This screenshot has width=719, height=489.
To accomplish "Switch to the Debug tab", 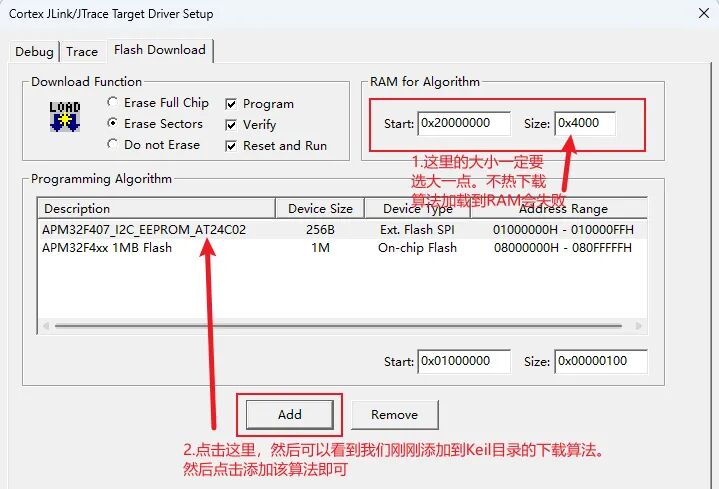I will point(34,51).
